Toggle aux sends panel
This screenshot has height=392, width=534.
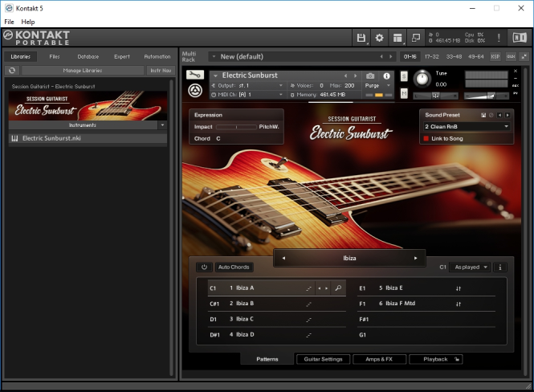(511, 56)
